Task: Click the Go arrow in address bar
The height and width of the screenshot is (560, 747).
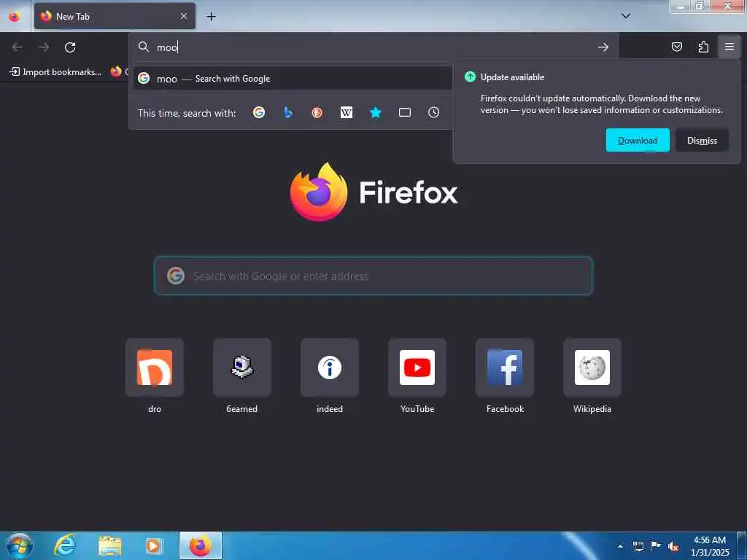Action: 603,47
